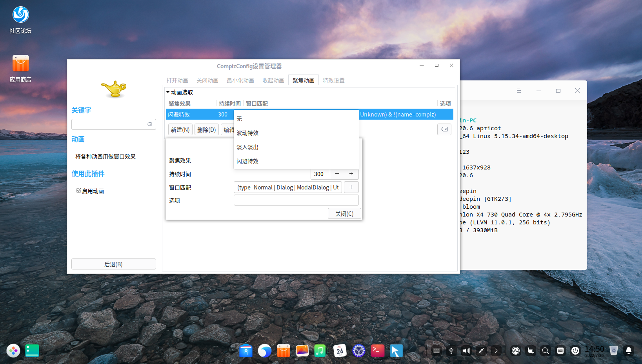Launch the music player from the dock

pyautogui.click(x=320, y=351)
